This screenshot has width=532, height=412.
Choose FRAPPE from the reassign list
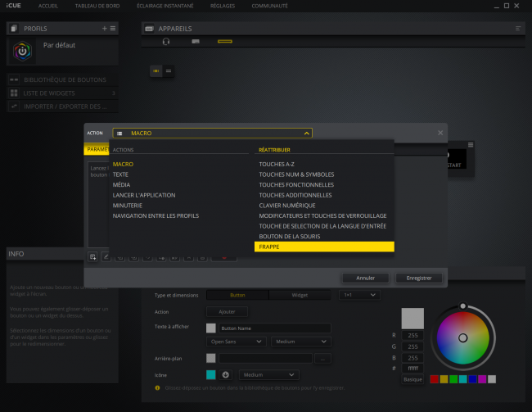pyautogui.click(x=324, y=246)
